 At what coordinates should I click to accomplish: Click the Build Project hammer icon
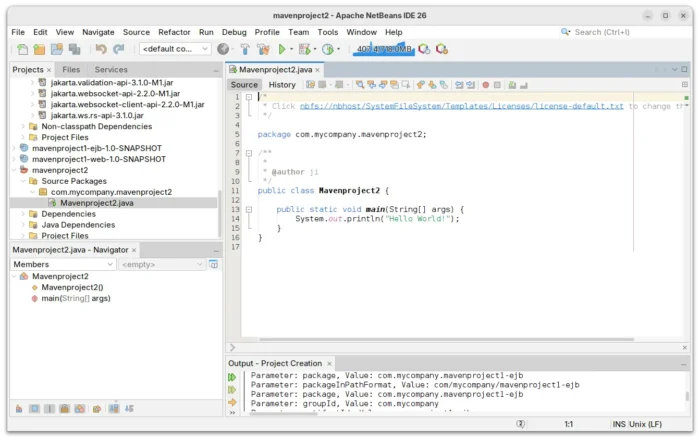245,49
